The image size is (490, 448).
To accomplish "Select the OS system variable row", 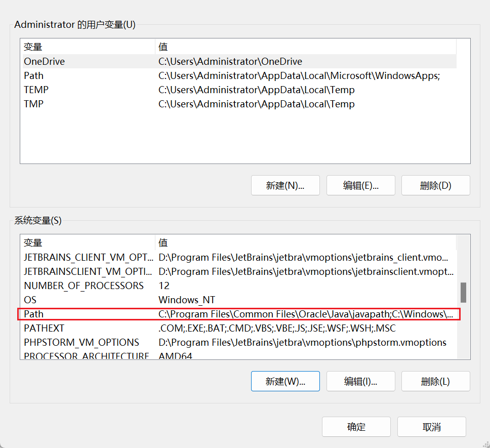I will (30, 300).
